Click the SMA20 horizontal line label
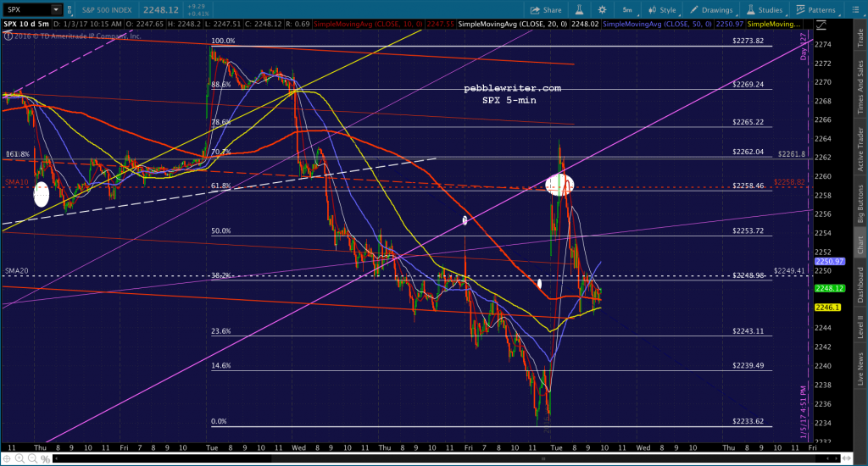The image size is (868, 466). pyautogui.click(x=17, y=270)
